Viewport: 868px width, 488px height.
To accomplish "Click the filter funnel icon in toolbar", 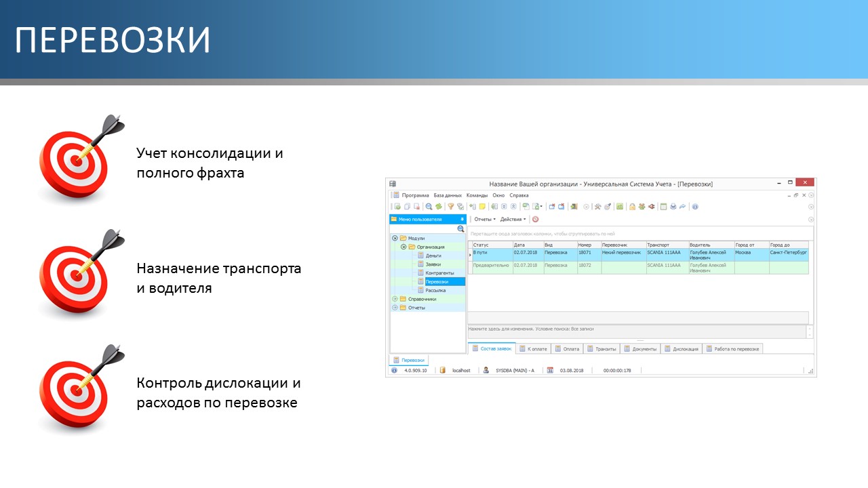I will (450, 207).
